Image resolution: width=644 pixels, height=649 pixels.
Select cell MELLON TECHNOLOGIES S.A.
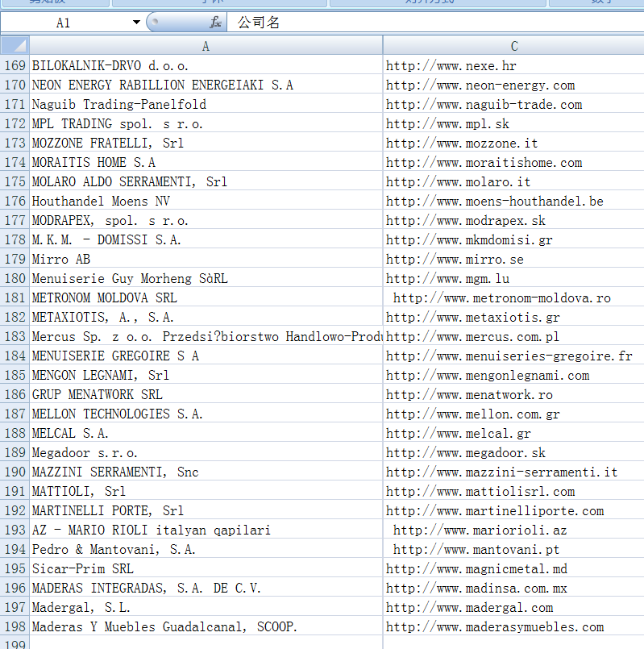pos(206,414)
